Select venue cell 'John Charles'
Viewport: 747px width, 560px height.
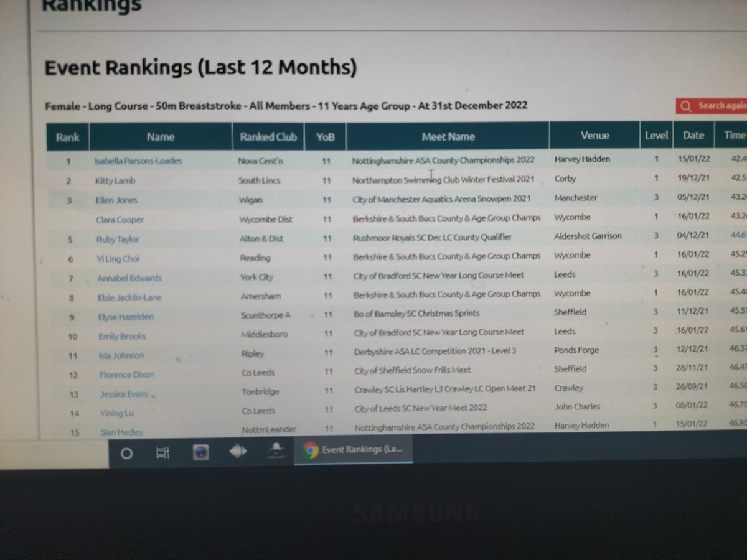[578, 406]
